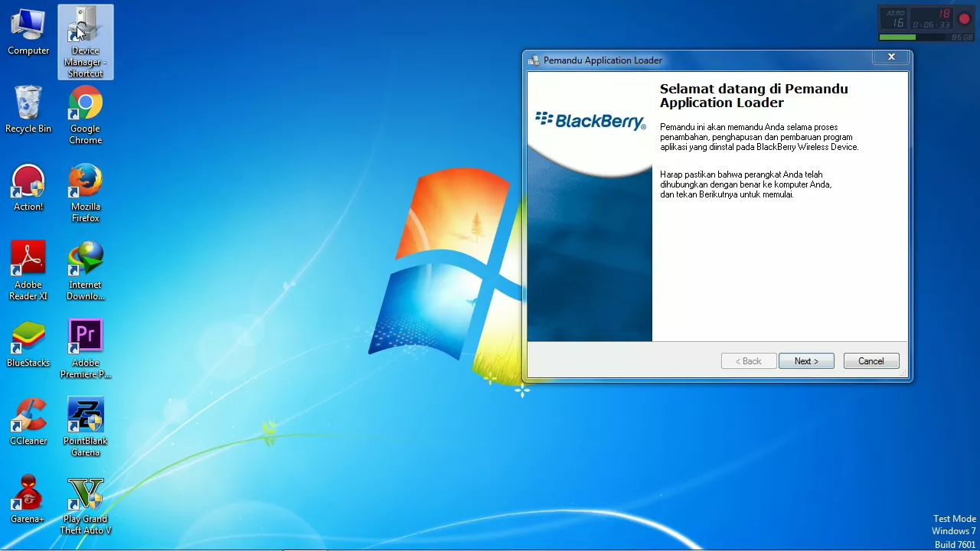This screenshot has width=980, height=551.
Task: Click the red record button in overlay
Action: coord(964,19)
